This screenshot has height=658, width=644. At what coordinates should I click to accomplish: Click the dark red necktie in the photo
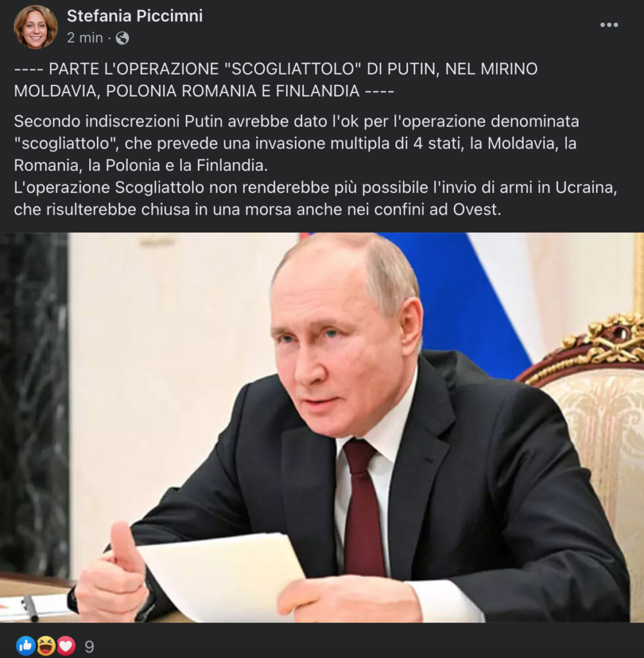point(363,508)
